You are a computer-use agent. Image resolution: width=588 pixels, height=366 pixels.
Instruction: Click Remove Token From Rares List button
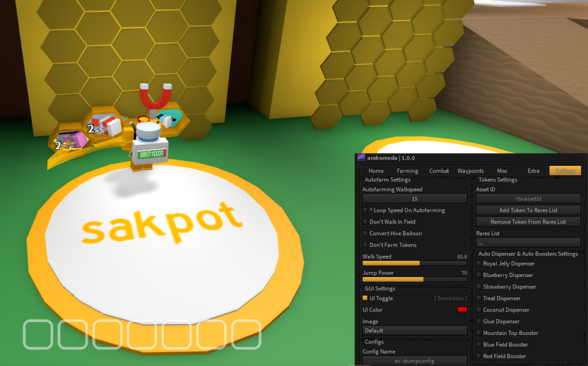coord(528,222)
